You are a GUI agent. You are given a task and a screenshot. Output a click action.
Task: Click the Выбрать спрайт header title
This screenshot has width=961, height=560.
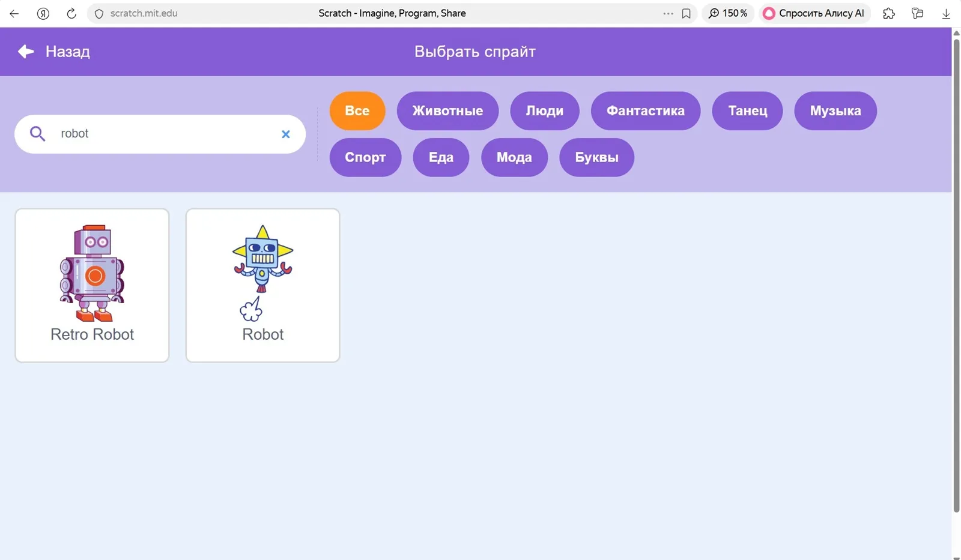point(475,52)
